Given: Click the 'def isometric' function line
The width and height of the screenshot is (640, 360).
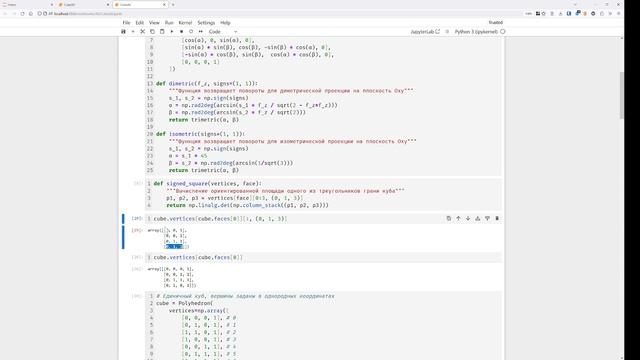Looking at the screenshot, I should tap(200, 134).
